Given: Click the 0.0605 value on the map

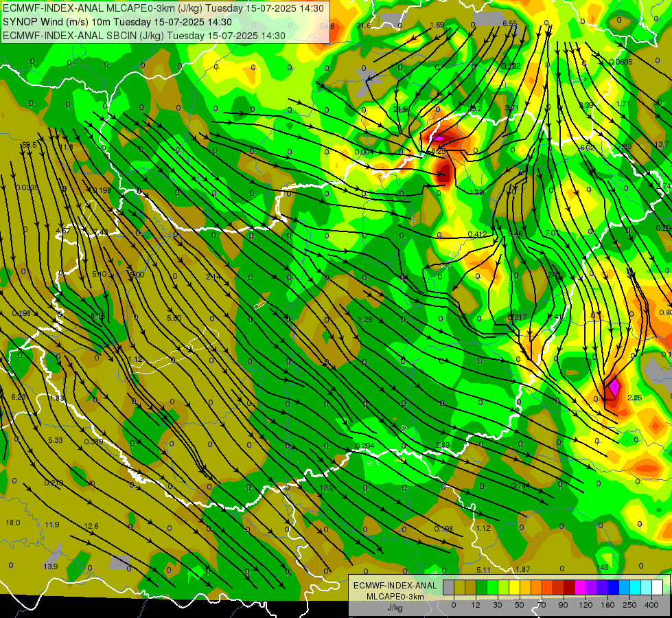Looking at the screenshot, I should tap(621, 62).
